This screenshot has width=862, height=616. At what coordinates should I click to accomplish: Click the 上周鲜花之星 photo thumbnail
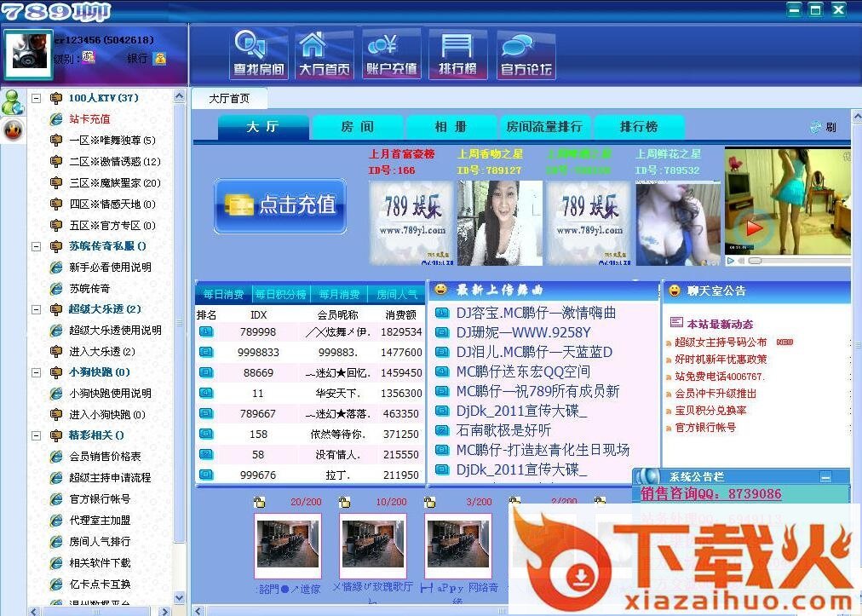tap(678, 224)
